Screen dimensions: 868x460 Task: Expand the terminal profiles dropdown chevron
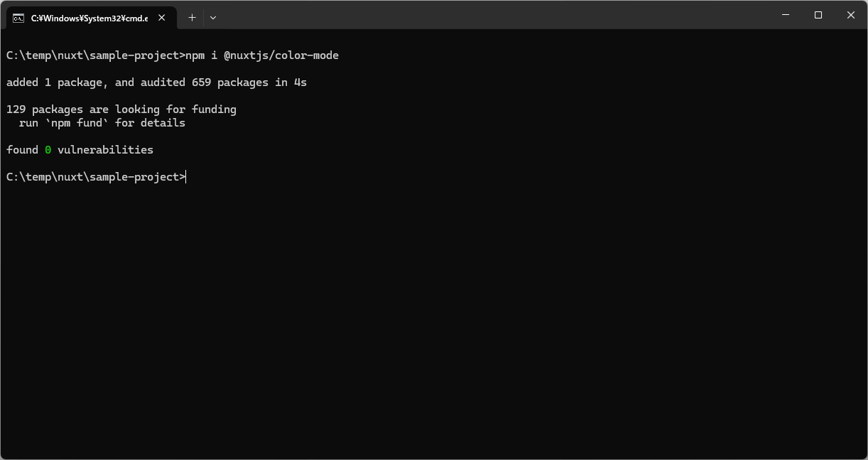213,18
